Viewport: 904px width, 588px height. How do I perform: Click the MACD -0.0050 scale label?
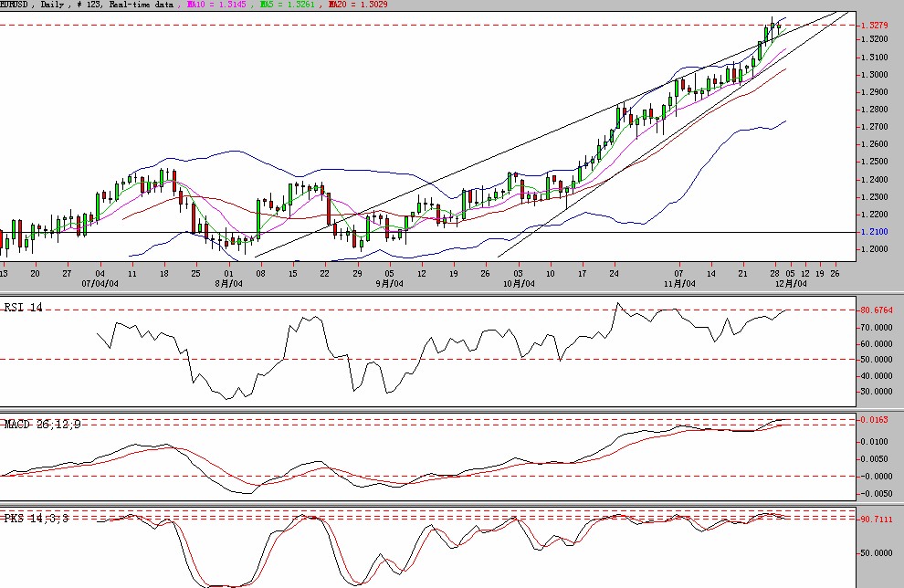click(877, 493)
